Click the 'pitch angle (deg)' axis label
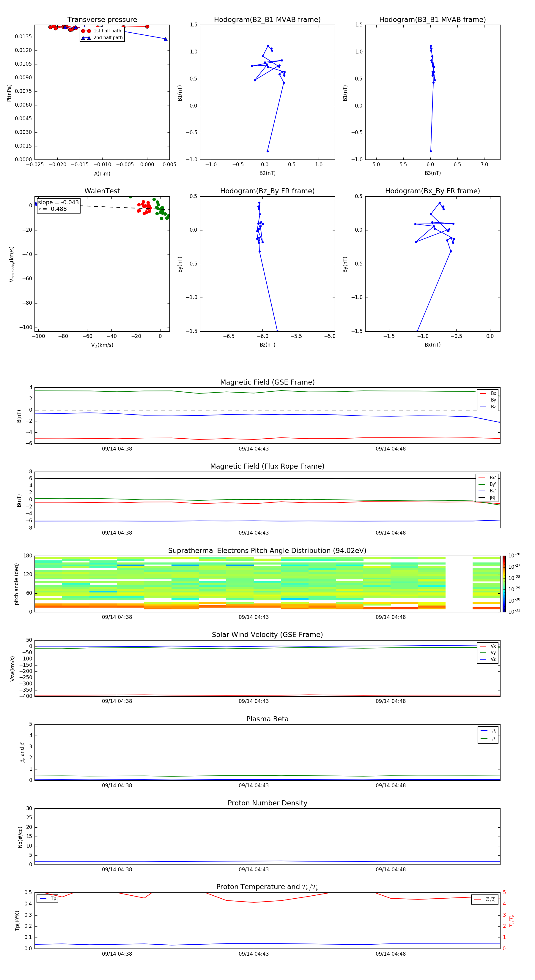 16,584
